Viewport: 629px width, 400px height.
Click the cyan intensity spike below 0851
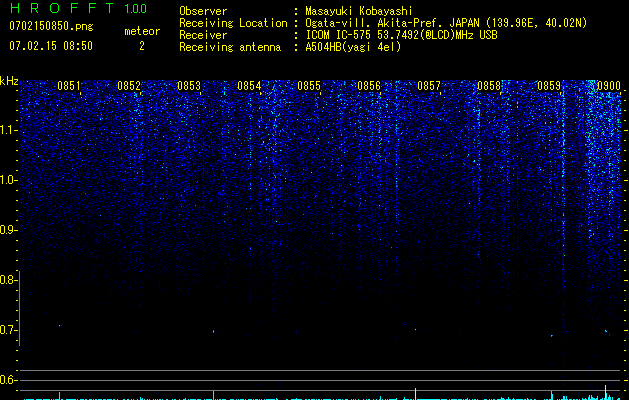(59, 395)
